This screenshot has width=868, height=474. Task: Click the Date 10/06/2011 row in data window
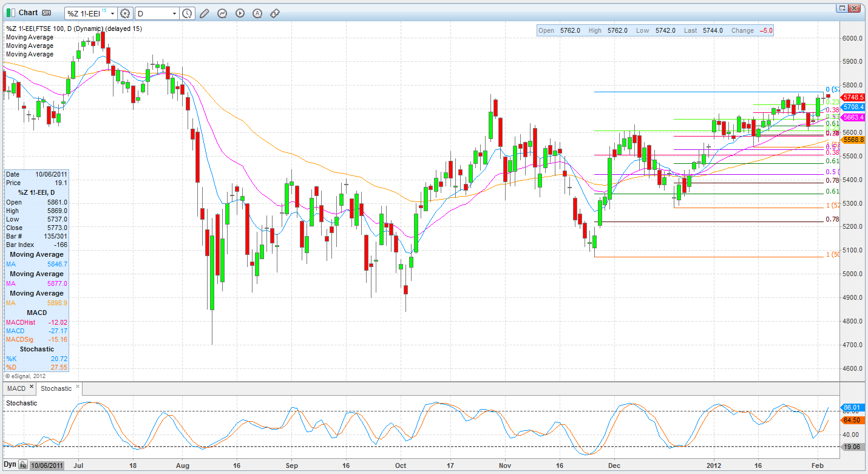36,174
